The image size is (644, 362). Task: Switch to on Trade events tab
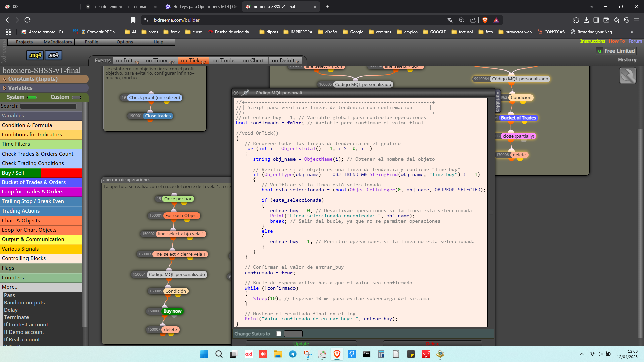[223, 61]
